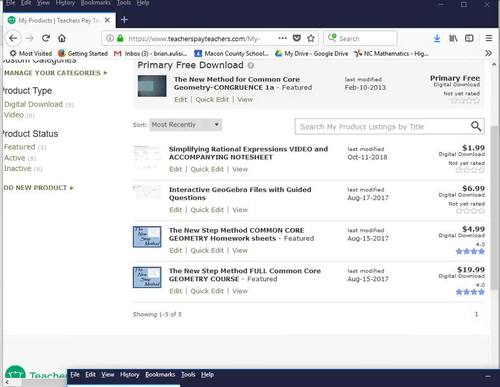Go to the Home page icon

pyautogui.click(x=62, y=38)
